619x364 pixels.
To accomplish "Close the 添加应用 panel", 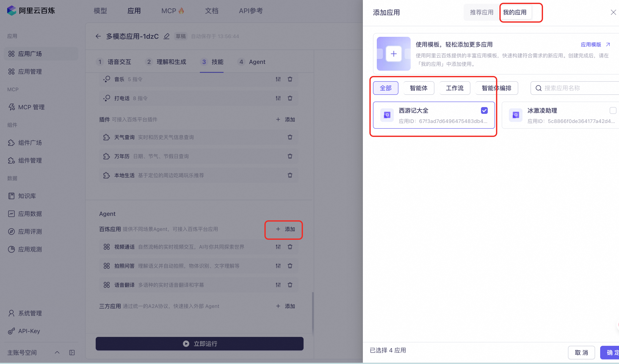I will (x=613, y=12).
